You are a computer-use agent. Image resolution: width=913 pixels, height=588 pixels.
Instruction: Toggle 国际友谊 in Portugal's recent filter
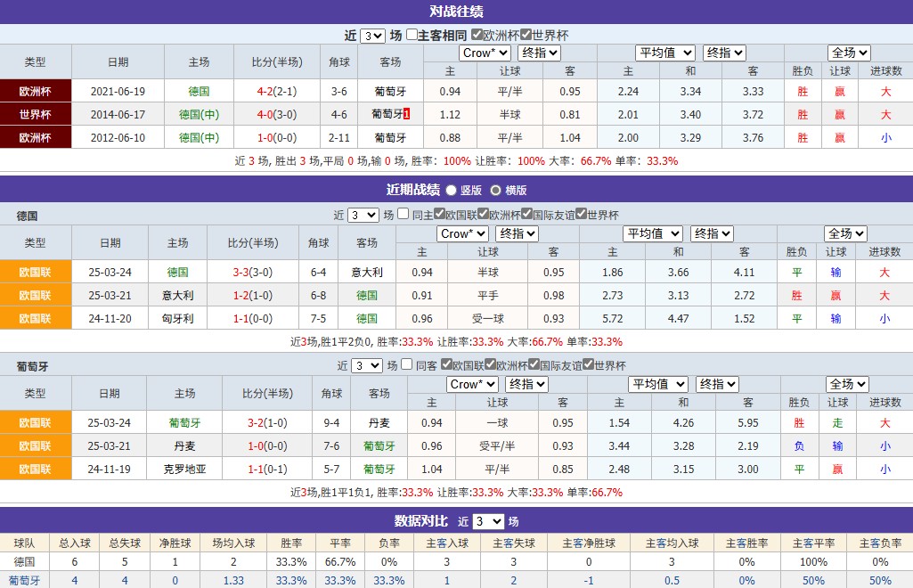coord(534,365)
